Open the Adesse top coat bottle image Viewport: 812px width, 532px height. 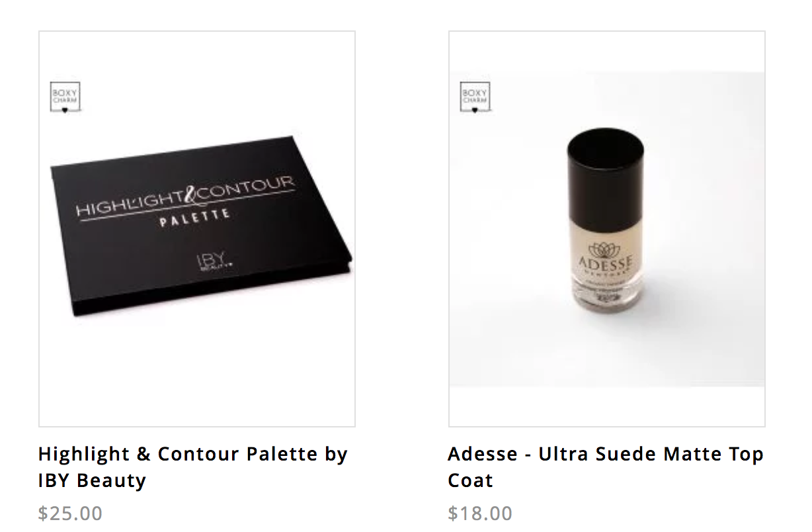tap(607, 229)
